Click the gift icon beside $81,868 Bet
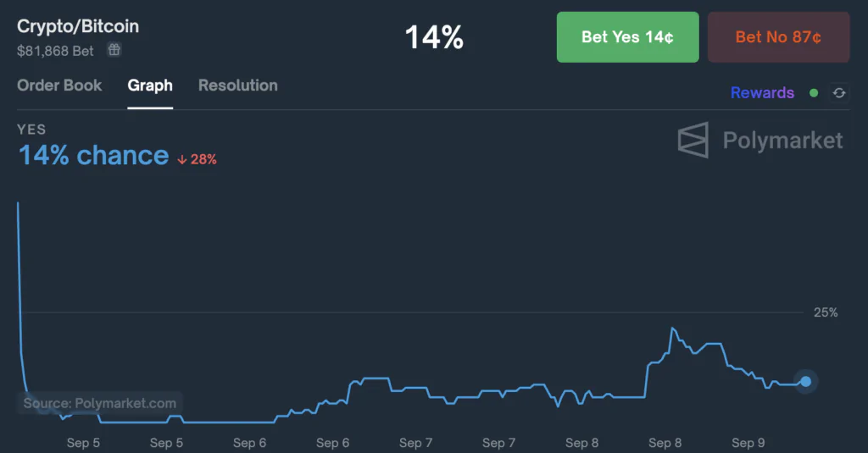The image size is (868, 453). tap(114, 51)
